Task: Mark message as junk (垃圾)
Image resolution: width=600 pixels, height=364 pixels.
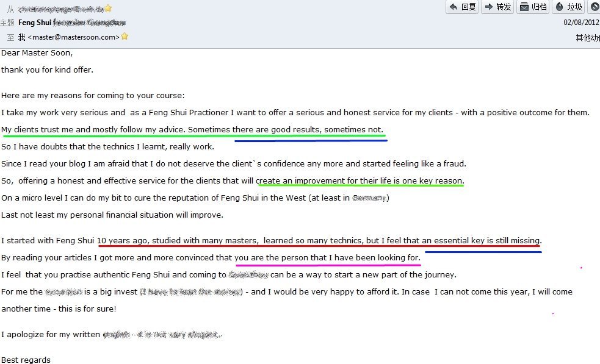Action: (568, 7)
